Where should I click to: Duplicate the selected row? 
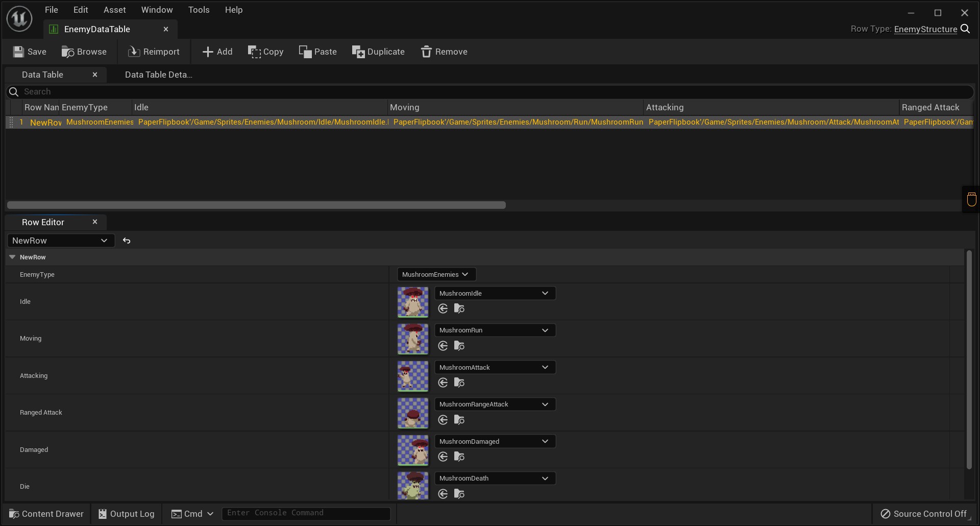pos(378,52)
